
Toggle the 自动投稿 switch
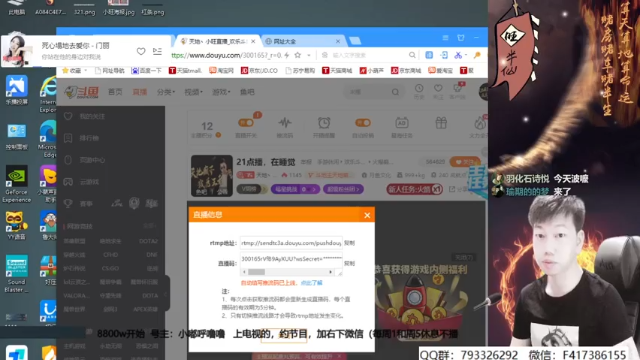(x=362, y=123)
